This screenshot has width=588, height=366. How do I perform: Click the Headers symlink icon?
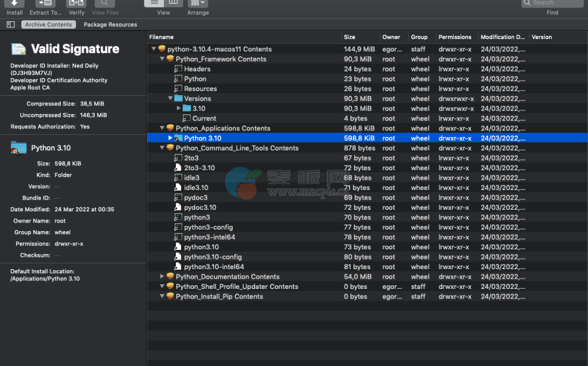point(178,68)
